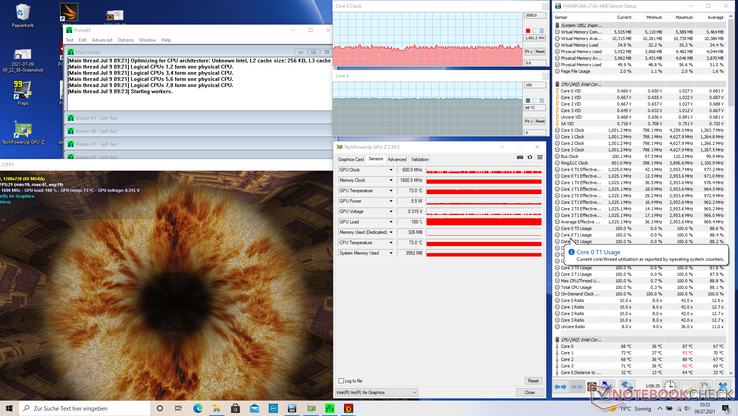The image size is (738, 416).
Task: Switch to the Graphics Card tab in GPU-Z
Action: [x=351, y=159]
